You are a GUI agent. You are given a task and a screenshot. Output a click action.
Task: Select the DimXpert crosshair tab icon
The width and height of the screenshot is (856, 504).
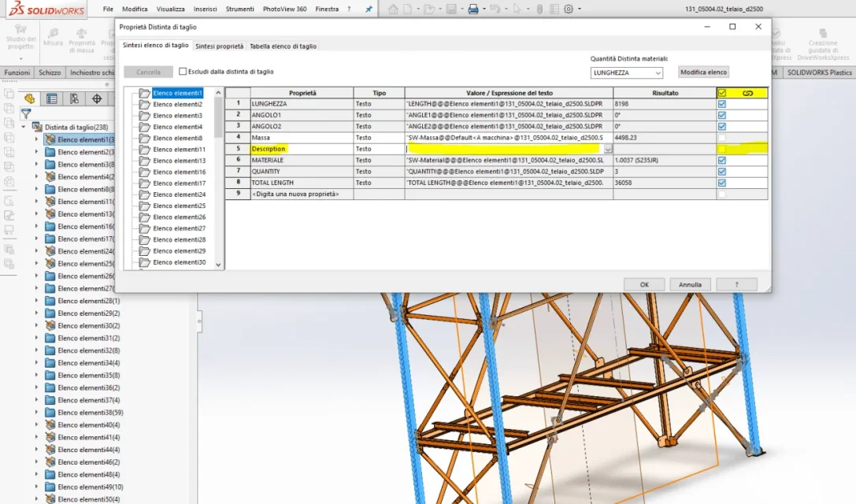pos(97,98)
